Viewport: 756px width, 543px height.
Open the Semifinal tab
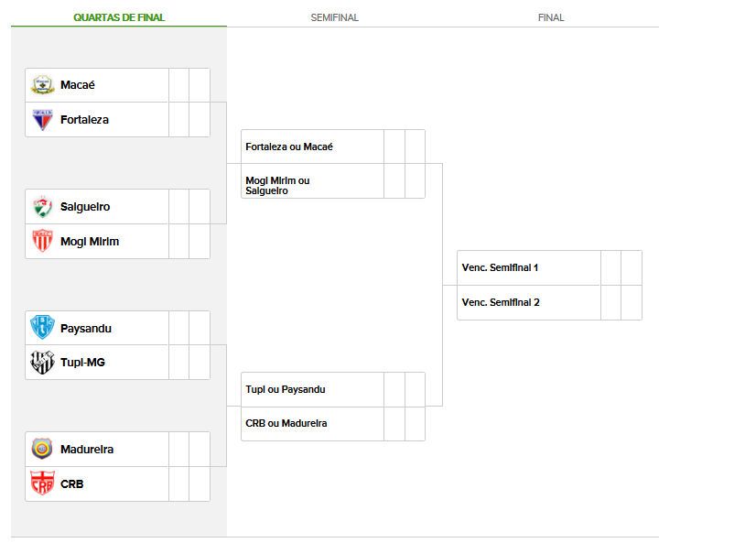[x=334, y=17]
